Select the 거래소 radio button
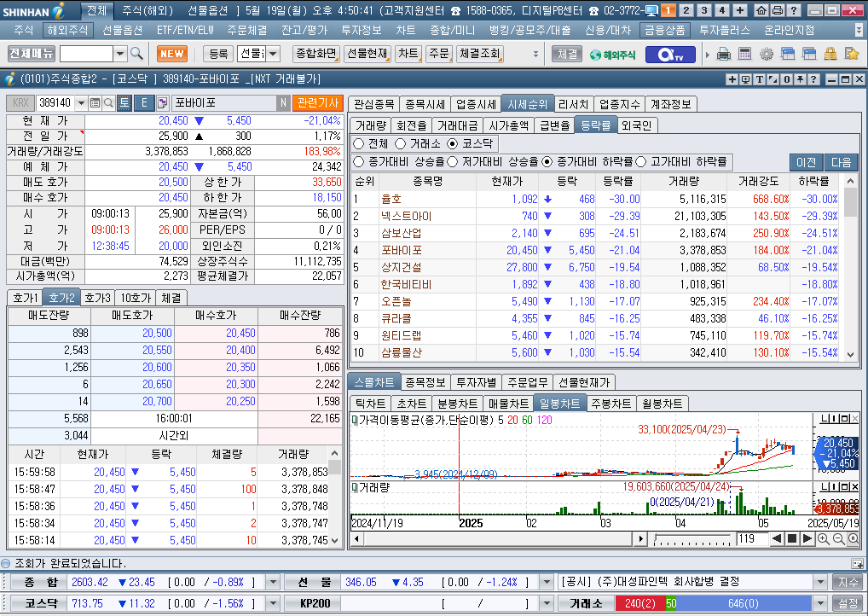This screenshot has width=868, height=616. click(401, 144)
